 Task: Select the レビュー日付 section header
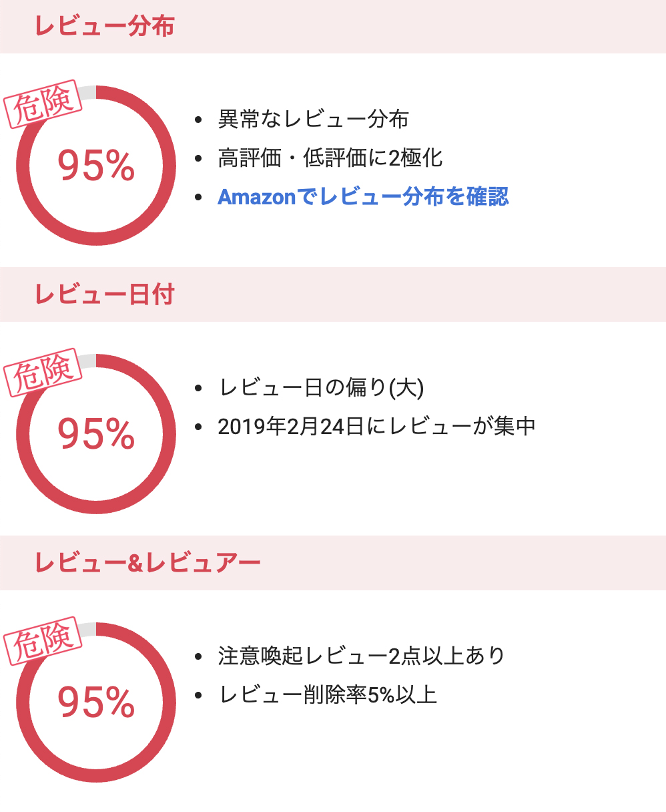click(x=104, y=294)
